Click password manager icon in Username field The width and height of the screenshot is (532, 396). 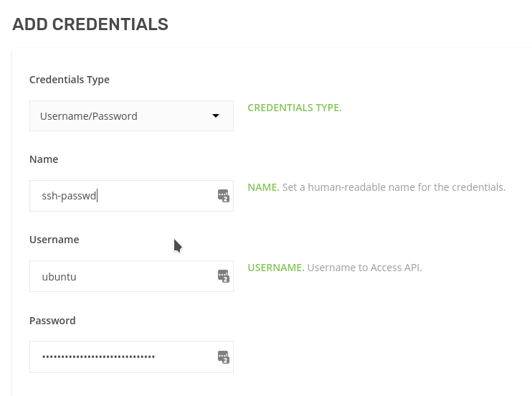pos(224,276)
